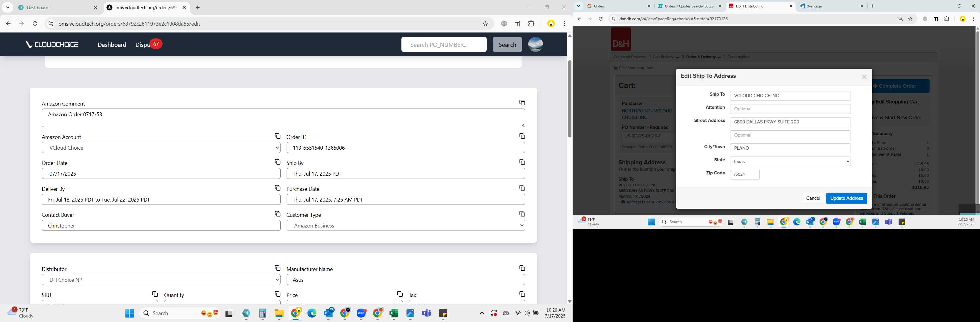
Task: Open File Explorer from the left taskbar
Action: (x=279, y=313)
